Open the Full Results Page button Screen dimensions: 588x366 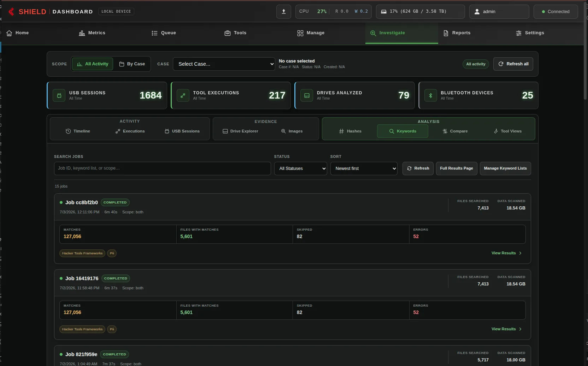tap(457, 169)
